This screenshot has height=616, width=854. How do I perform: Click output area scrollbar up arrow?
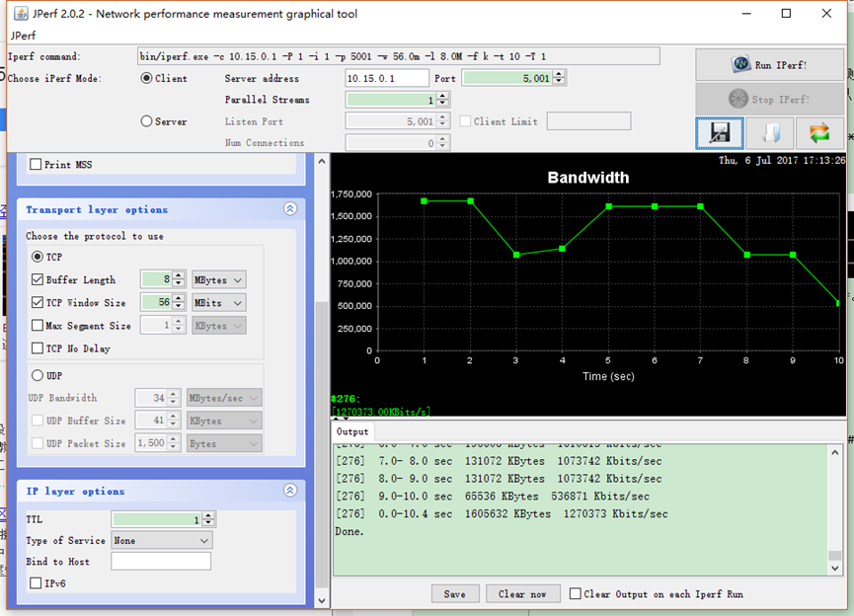click(x=835, y=452)
